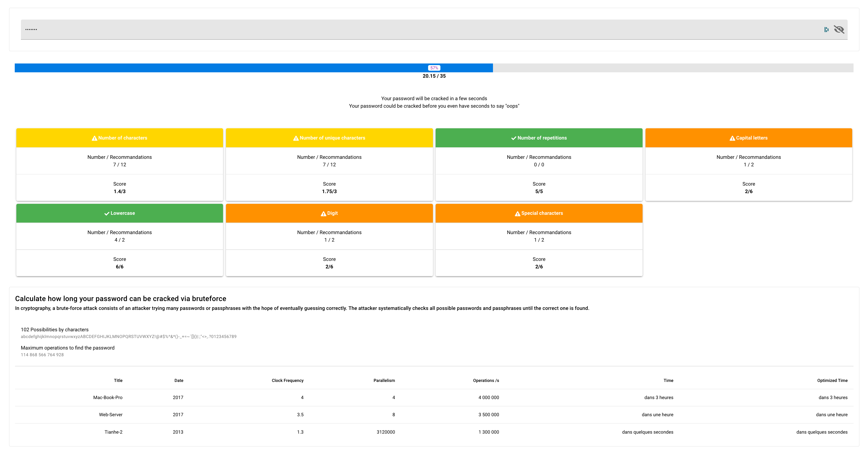Click warning icon on Number of unique characters

point(296,138)
